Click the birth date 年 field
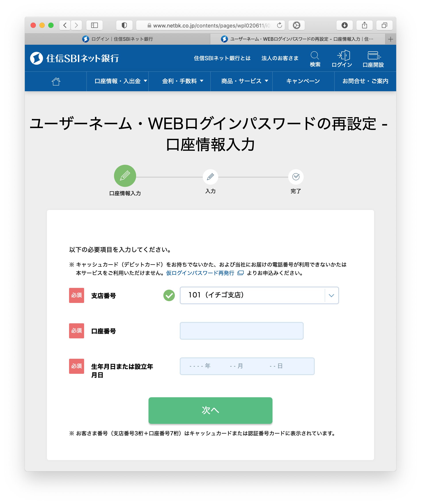This screenshot has width=421, height=504. coord(200,366)
